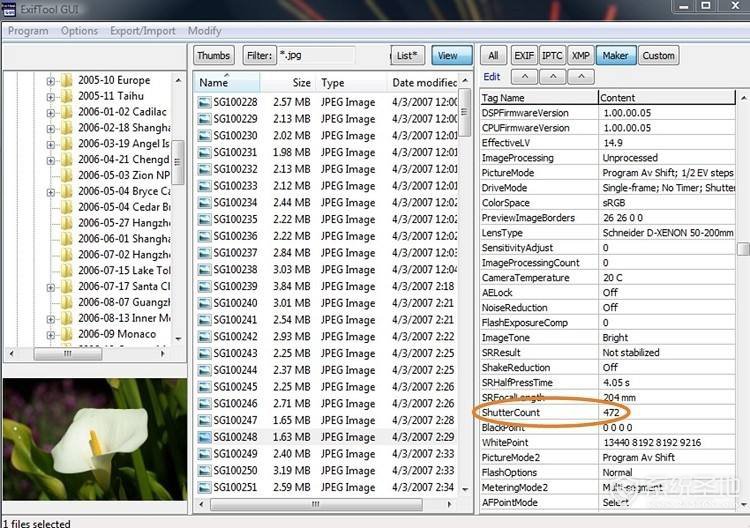Expand the 2006-05-04 Bryce folder
This screenshot has width=750, height=528.
50,192
